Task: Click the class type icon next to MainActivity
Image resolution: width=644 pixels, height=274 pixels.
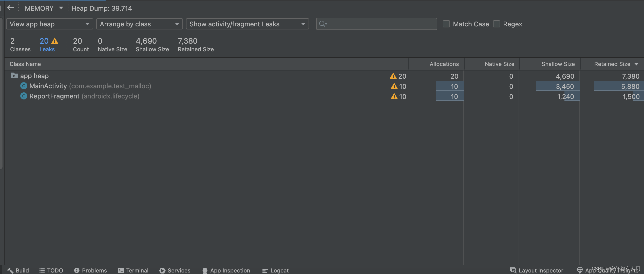Action: tap(23, 86)
